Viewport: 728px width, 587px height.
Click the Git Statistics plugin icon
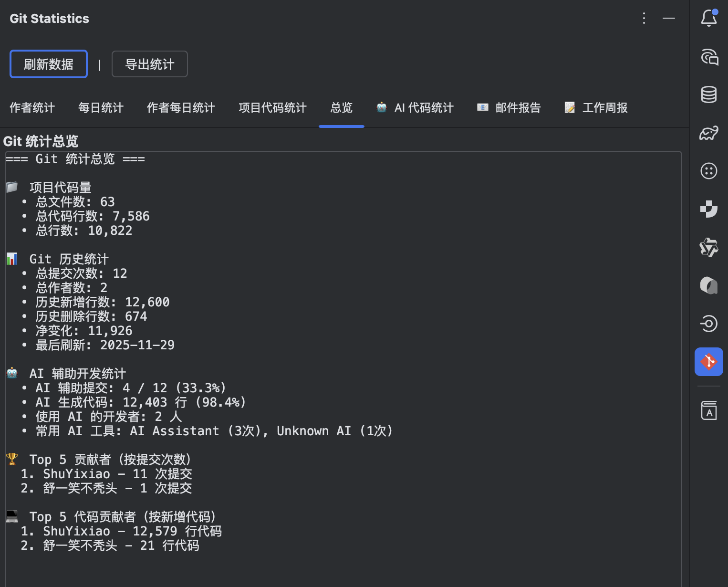click(709, 362)
